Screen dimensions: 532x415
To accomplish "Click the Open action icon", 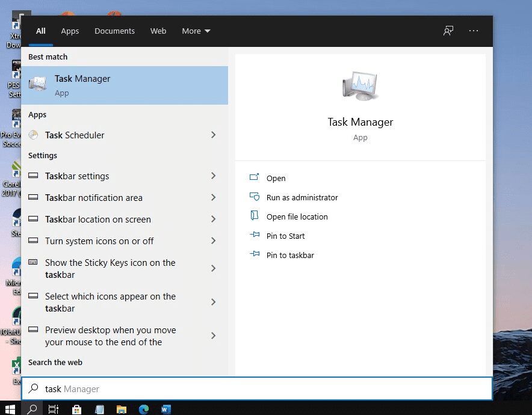I will pyautogui.click(x=255, y=177).
